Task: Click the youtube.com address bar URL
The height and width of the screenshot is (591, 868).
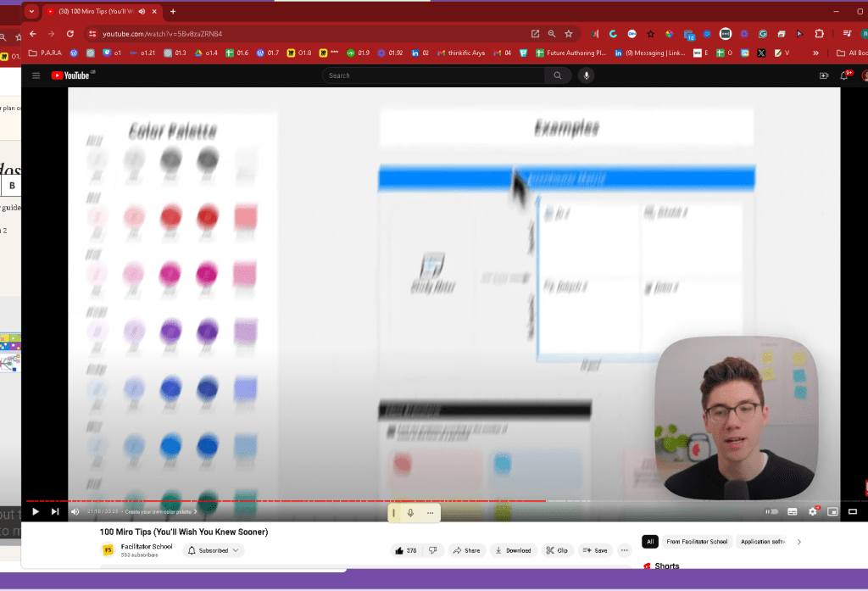Action: click(x=162, y=34)
